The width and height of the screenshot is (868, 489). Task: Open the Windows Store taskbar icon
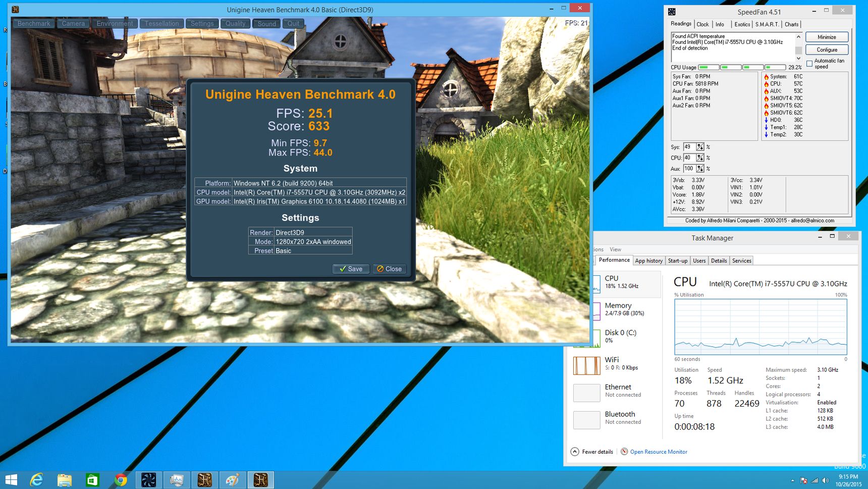click(92, 480)
